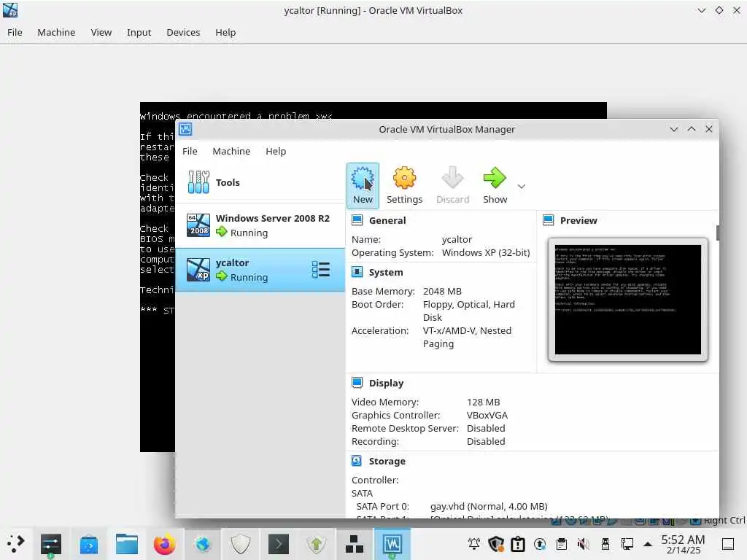Click the Storage section disk icon
747x560 pixels.
(x=357, y=461)
